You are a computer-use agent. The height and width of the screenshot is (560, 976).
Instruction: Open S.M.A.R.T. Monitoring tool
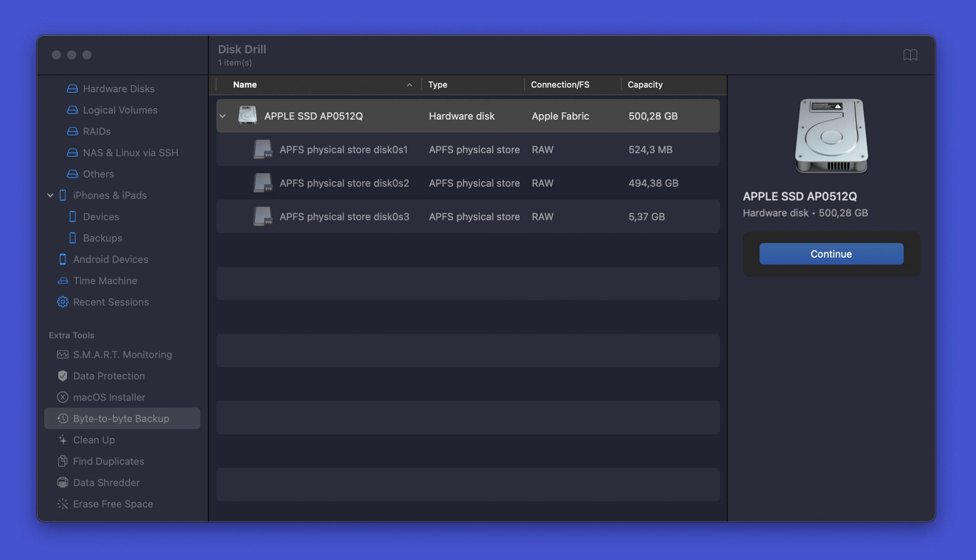[x=122, y=355]
